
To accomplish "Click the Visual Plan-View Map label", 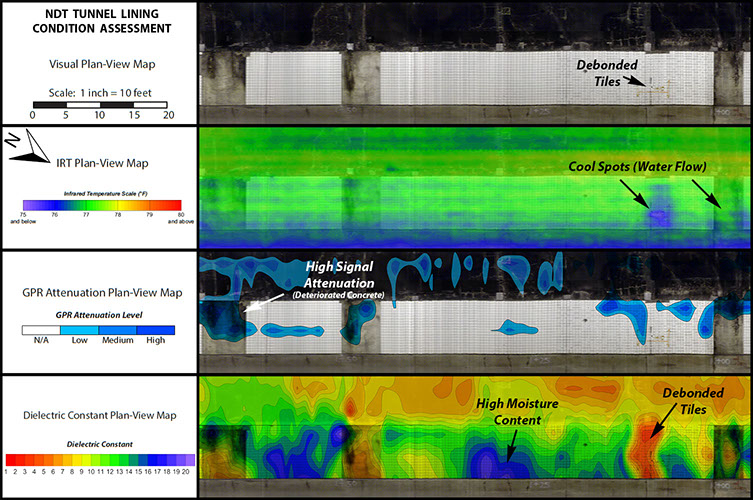I will point(98,63).
